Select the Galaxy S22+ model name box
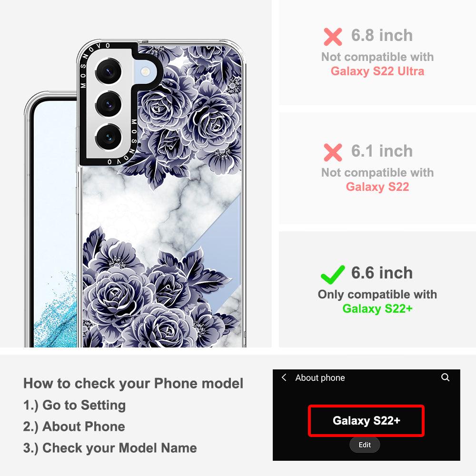Viewport: 476px width, 476px height. [366, 421]
